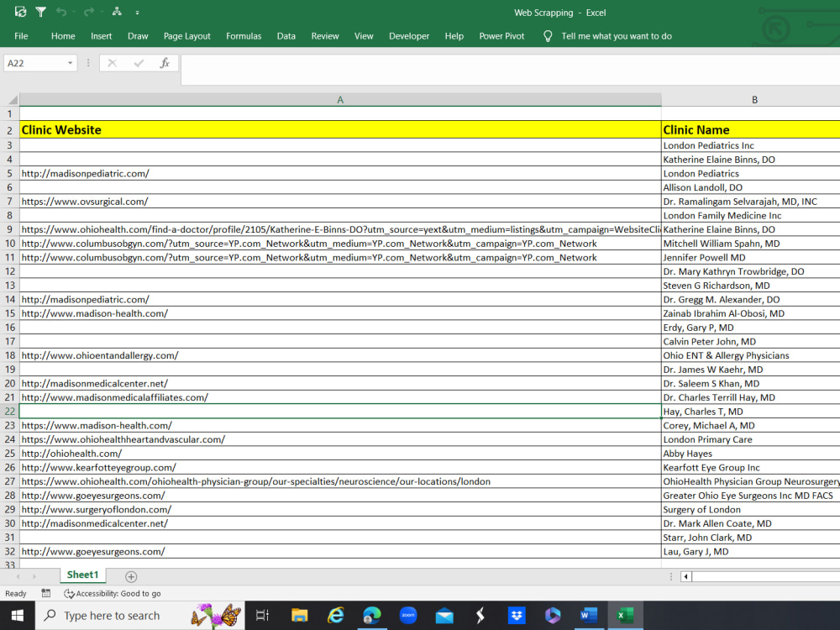The image size is (840, 630).
Task: Open the Developer tab
Action: 409,36
